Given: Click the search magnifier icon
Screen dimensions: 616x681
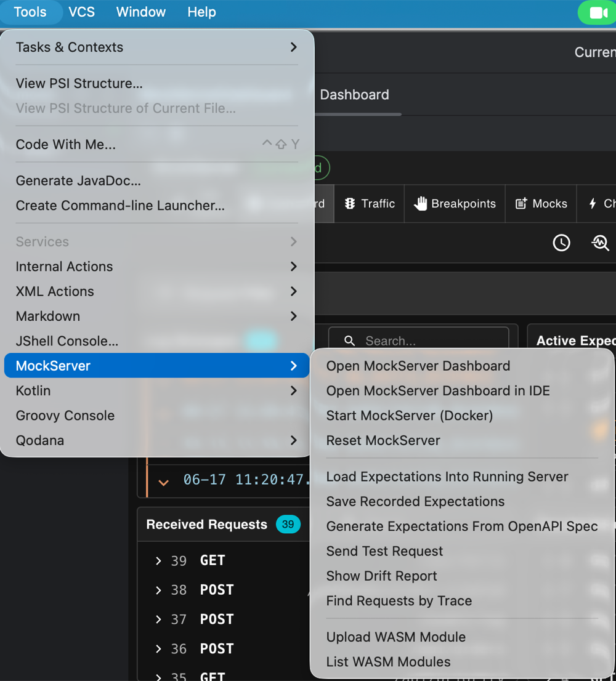Looking at the screenshot, I should pos(350,341).
